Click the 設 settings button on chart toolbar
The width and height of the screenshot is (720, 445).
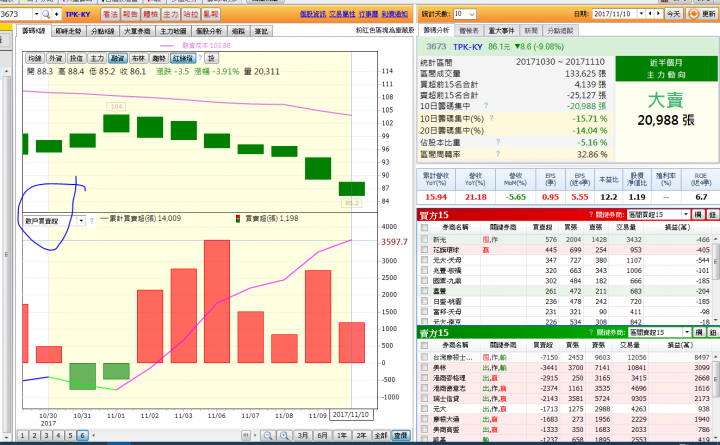[x=211, y=58]
